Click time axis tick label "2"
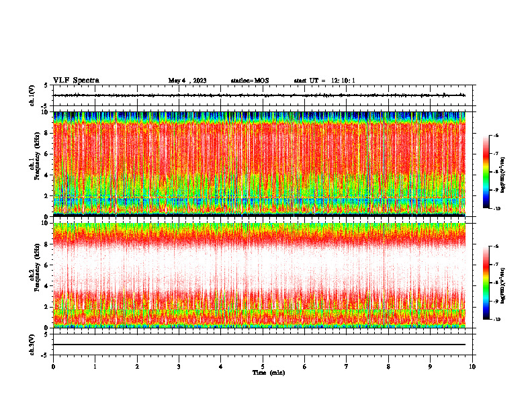This screenshot has height=411, width=532. tap(137, 367)
